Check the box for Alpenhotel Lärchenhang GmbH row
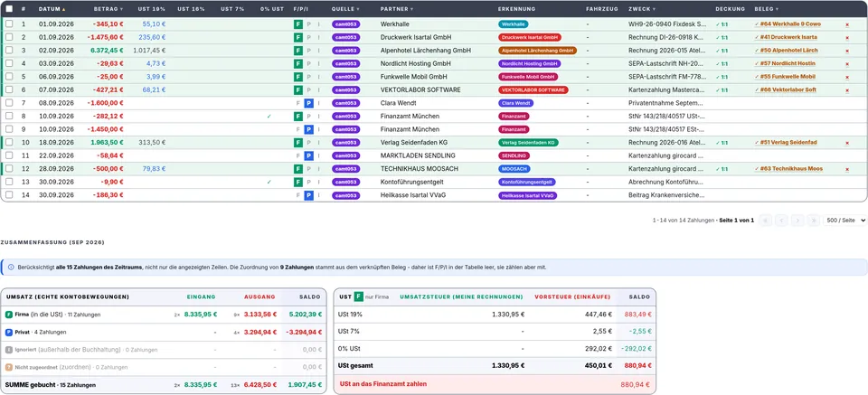The image size is (868, 395). pyautogui.click(x=9, y=51)
